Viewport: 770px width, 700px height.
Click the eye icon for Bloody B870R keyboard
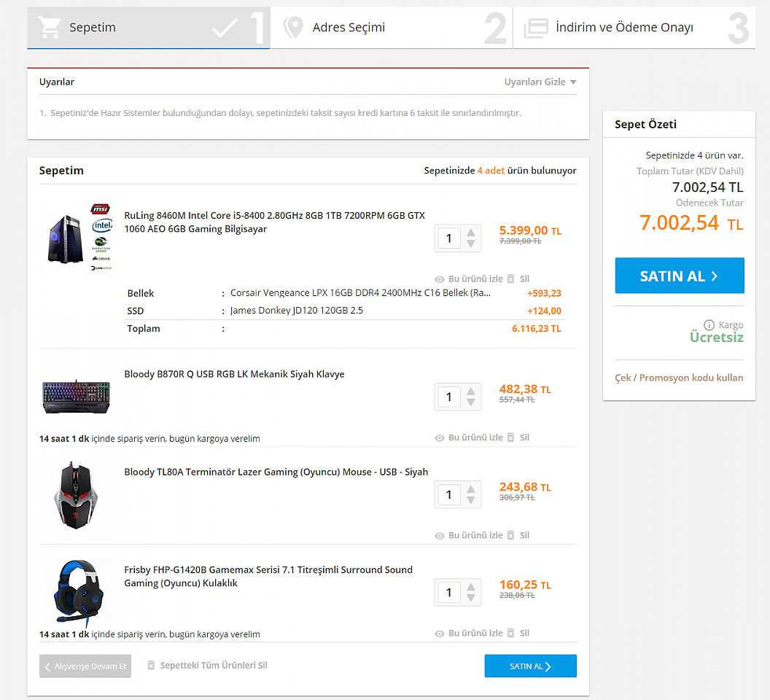(440, 437)
